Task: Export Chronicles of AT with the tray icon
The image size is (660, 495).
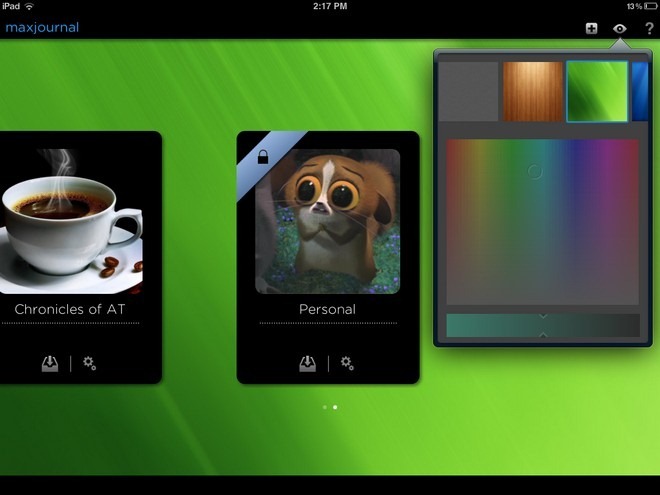Action: click(50, 364)
